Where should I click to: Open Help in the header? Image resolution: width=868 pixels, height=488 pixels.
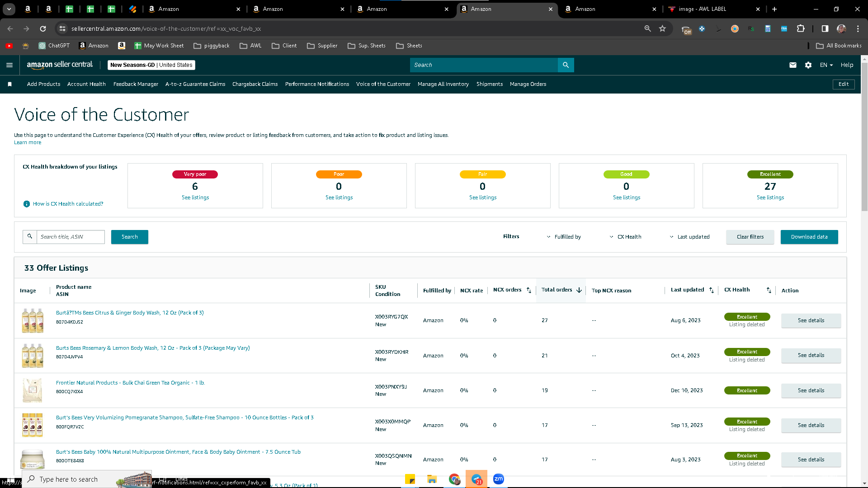pyautogui.click(x=847, y=65)
